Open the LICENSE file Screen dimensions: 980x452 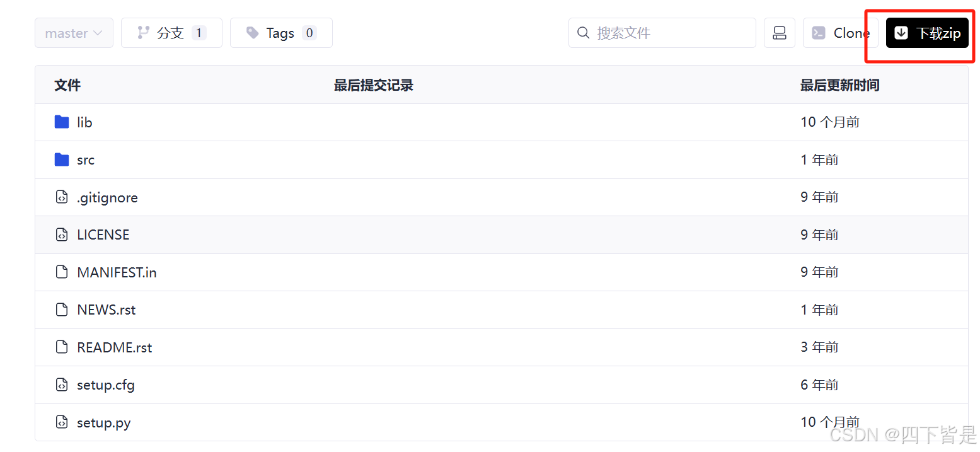(x=103, y=235)
